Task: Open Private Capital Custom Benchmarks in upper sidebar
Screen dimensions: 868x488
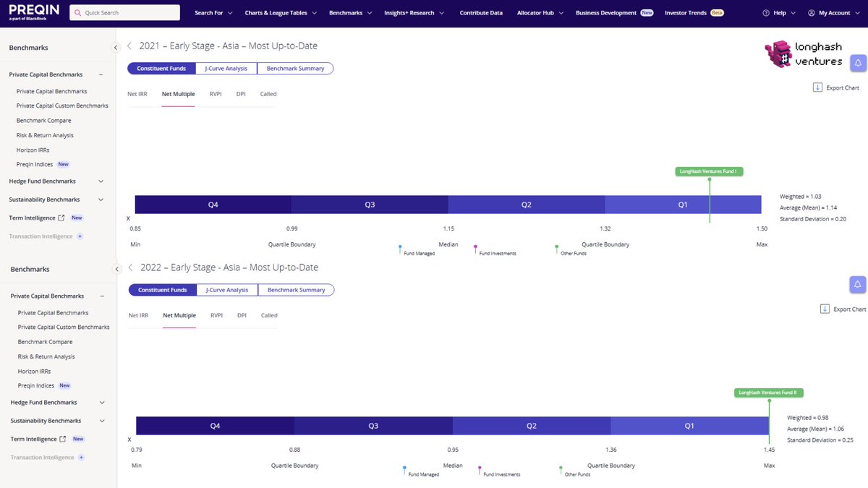Action: coord(62,106)
